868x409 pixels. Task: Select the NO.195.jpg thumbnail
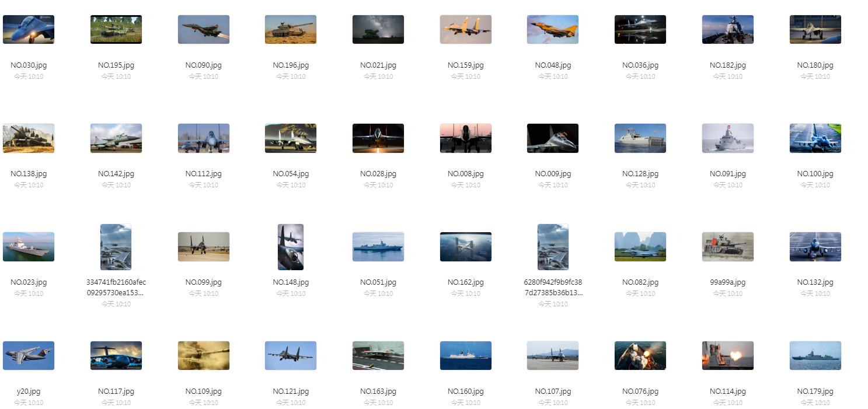[x=116, y=30]
